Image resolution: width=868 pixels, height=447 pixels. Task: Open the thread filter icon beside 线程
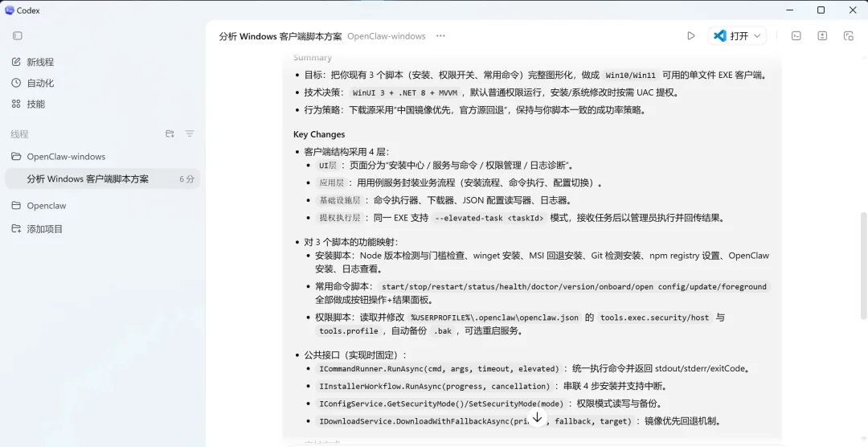point(190,133)
